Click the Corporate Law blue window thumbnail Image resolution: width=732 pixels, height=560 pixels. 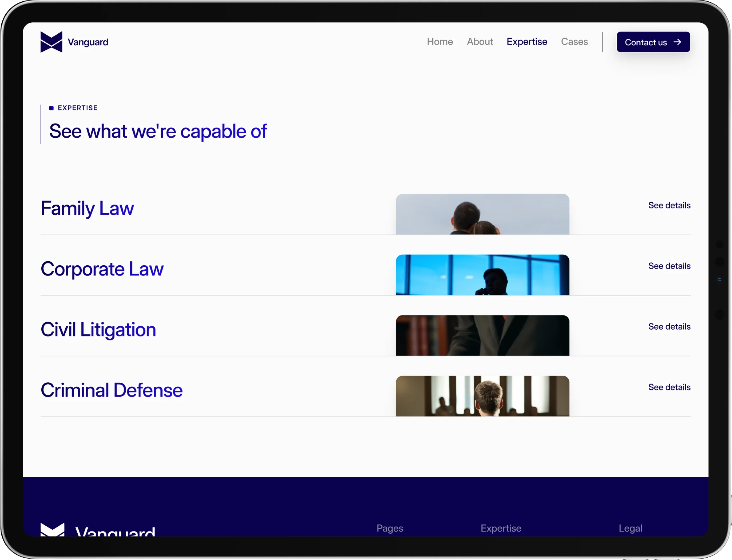482,275
